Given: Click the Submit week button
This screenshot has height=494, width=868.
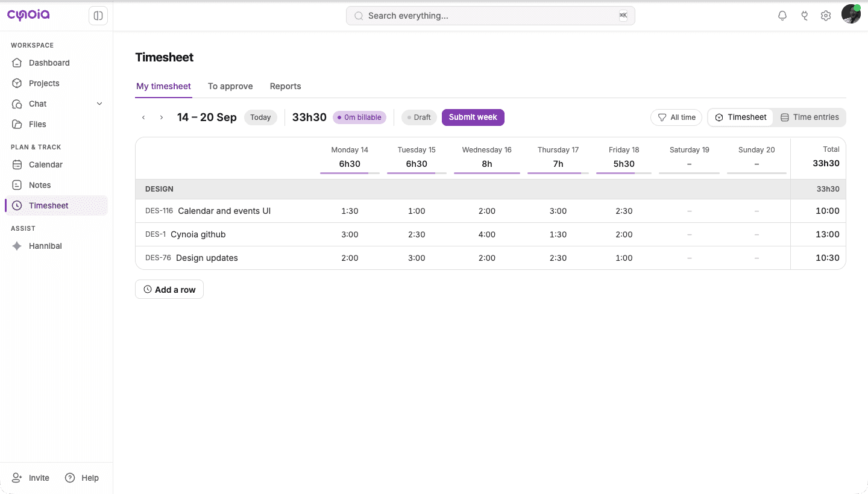Looking at the screenshot, I should point(473,117).
